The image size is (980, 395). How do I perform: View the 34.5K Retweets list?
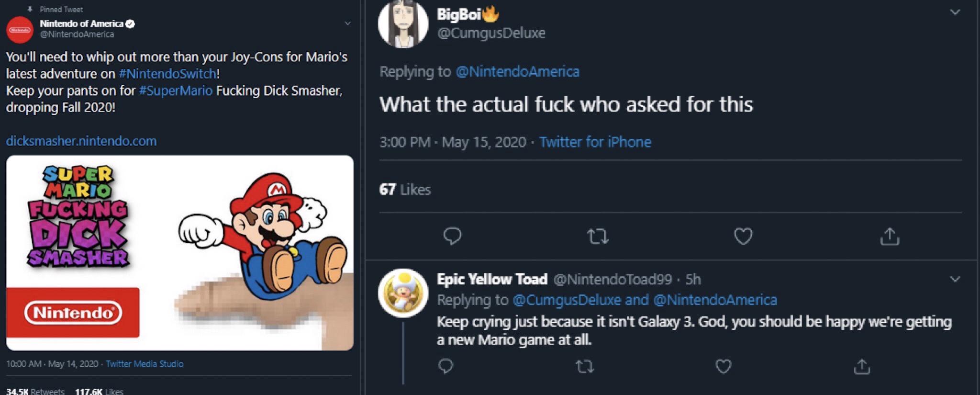[34, 391]
